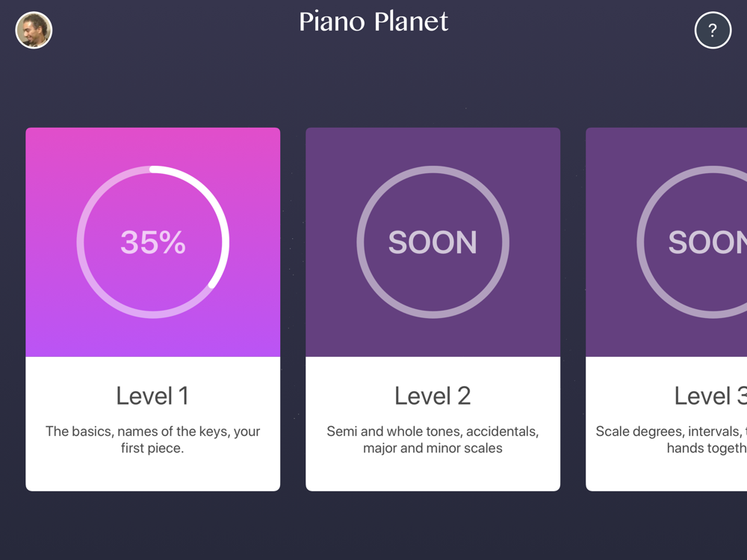Tap the purple Level 2 card header
747x560 pixels.
tap(433, 242)
